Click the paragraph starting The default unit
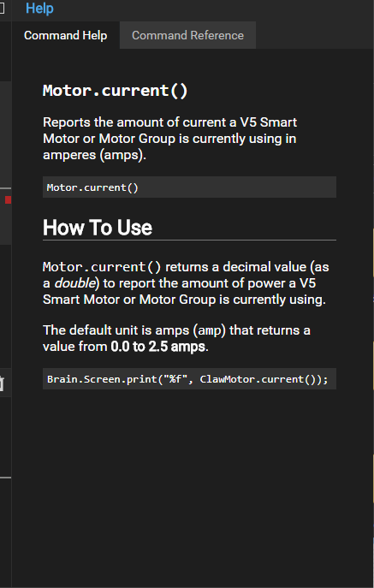Viewport: 374px width, 588px height. [176, 338]
